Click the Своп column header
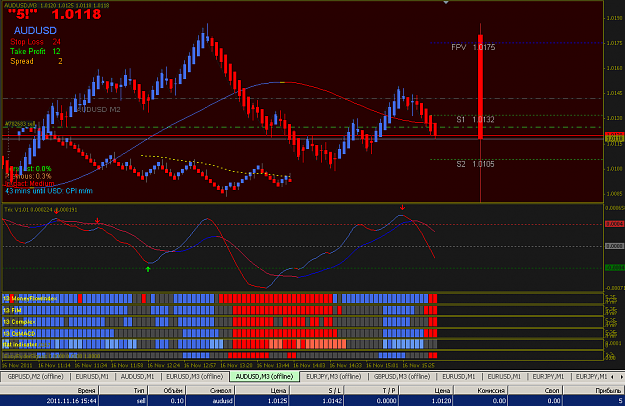The height and width of the screenshot is (406, 625). [535, 390]
